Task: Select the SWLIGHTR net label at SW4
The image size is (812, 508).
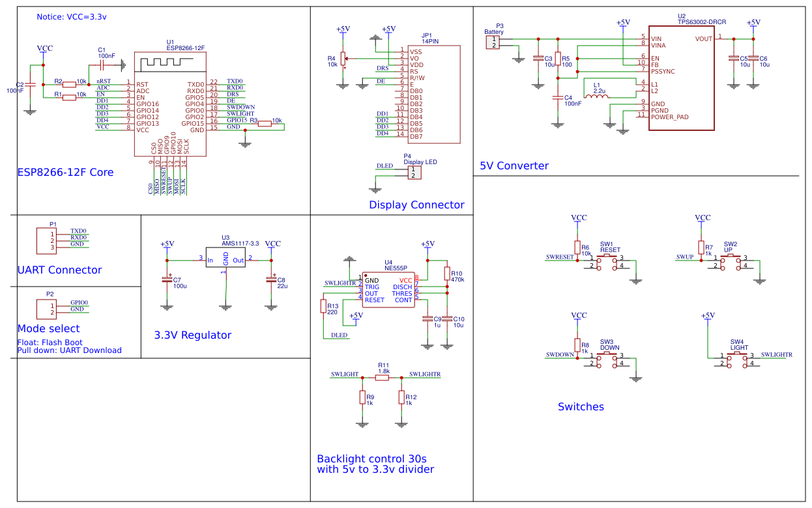Action: pos(777,355)
